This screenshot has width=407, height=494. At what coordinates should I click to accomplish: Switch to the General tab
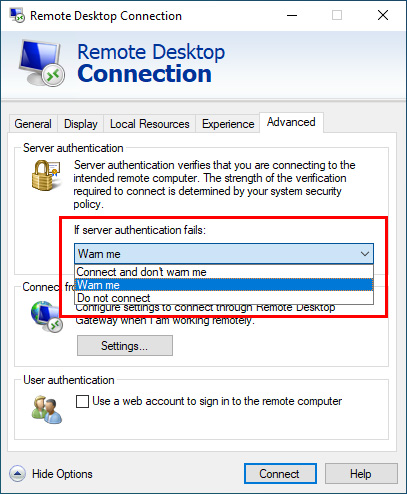pyautogui.click(x=33, y=124)
